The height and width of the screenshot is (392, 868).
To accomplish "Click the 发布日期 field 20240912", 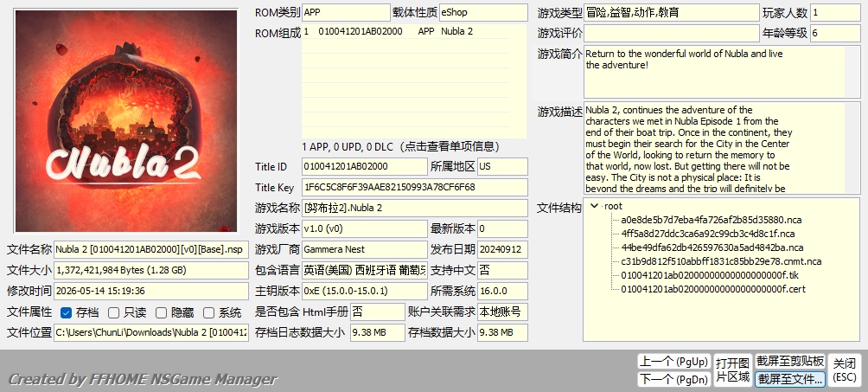I will [x=502, y=249].
